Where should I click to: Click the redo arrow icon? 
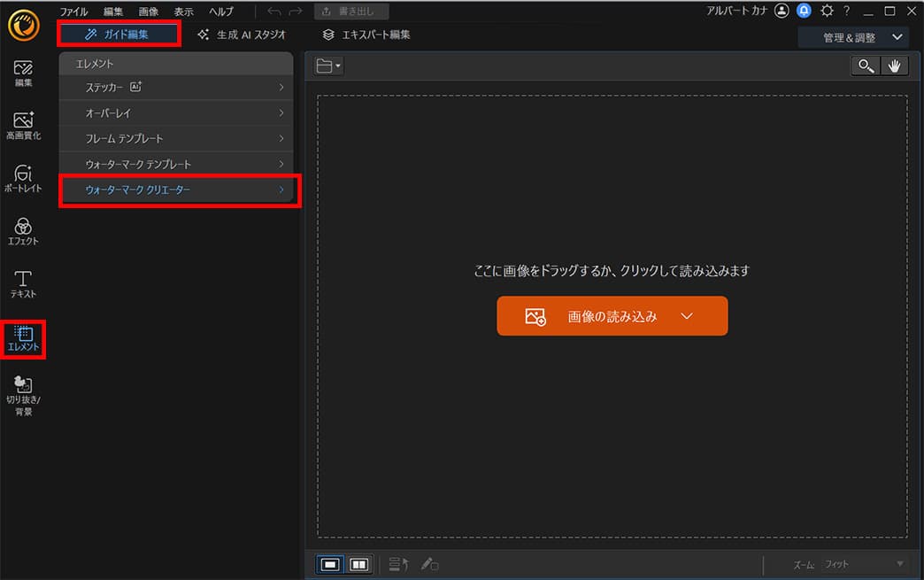point(296,12)
